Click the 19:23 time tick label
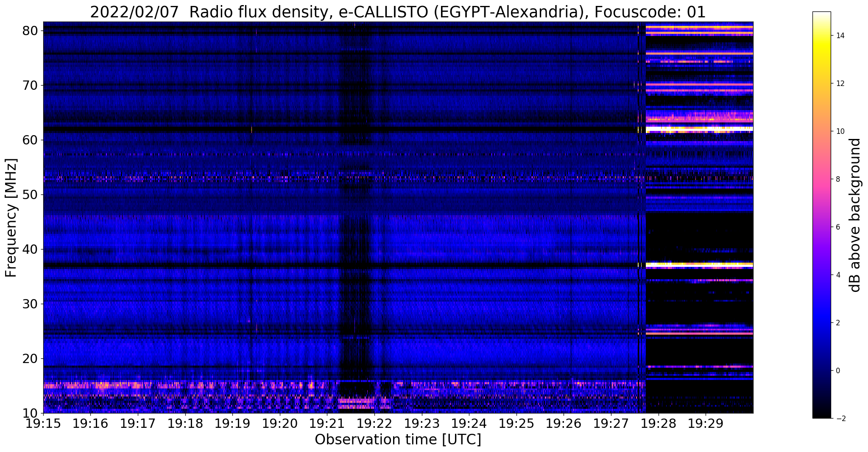The width and height of the screenshot is (868, 452). 421,423
